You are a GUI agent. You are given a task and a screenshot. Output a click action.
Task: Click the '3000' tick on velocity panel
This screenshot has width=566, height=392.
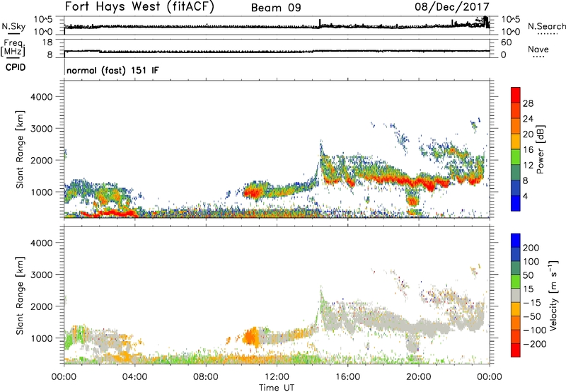[42, 275]
